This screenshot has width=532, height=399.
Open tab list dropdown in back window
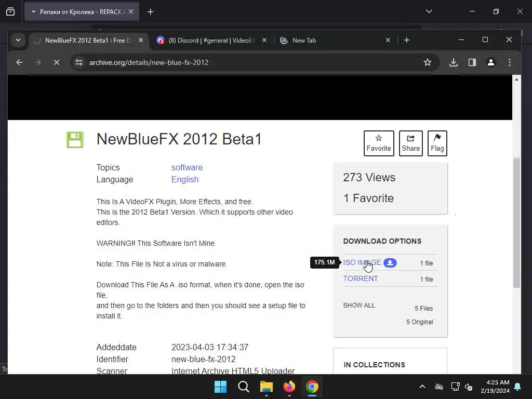429,11
